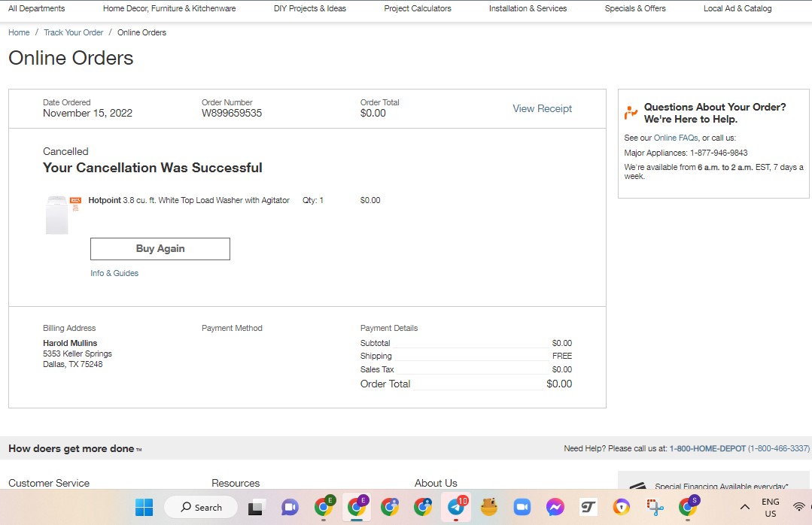Open the ENG US language switcher
The width and height of the screenshot is (812, 525).
point(771,508)
